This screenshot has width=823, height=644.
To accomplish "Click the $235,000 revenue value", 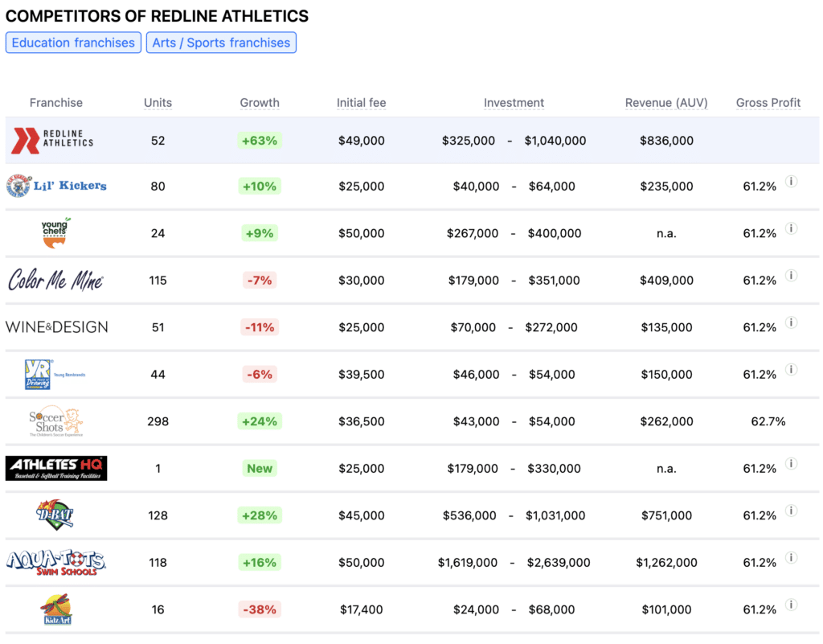I will (666, 187).
